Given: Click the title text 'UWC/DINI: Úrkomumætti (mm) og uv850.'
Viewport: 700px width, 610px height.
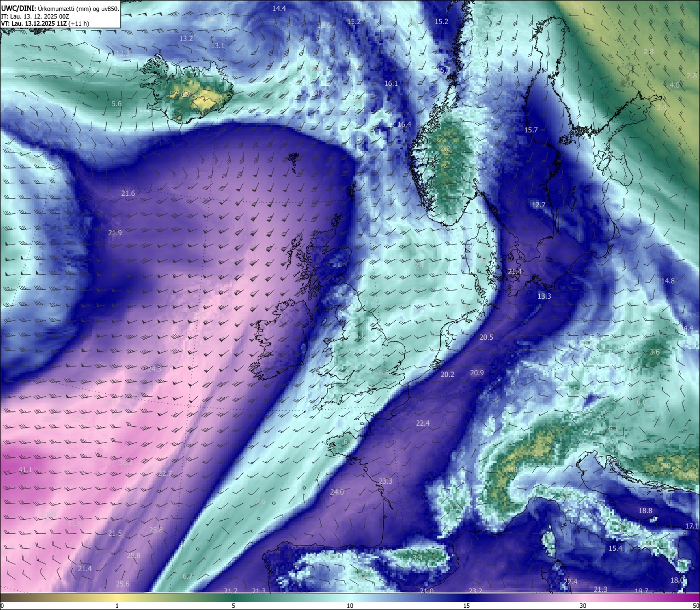Looking at the screenshot, I should click(x=60, y=8).
